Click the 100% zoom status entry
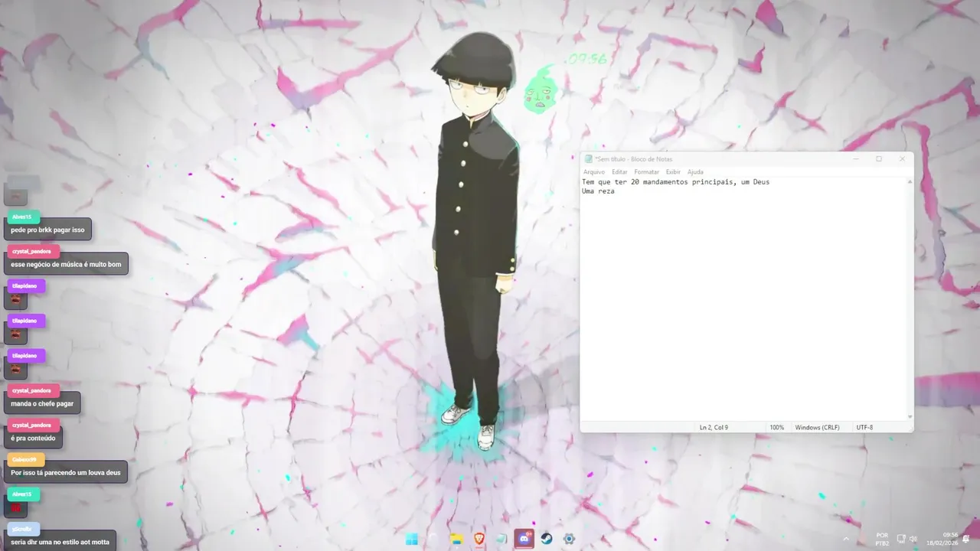 click(776, 427)
